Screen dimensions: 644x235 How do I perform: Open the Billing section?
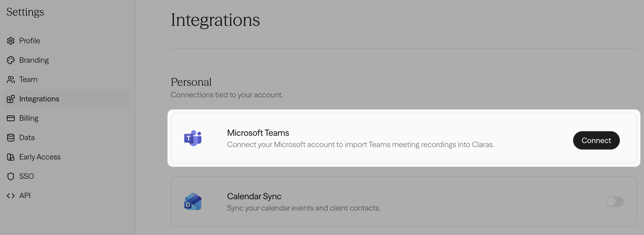pos(66,118)
